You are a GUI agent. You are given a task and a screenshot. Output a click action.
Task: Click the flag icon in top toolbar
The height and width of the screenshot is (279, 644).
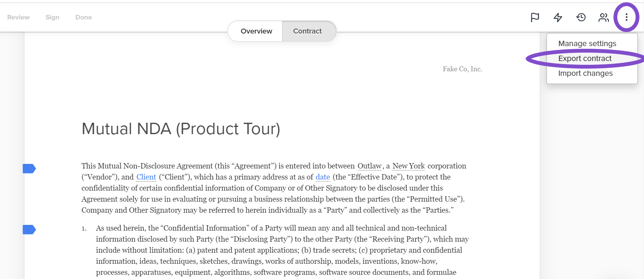coord(535,17)
